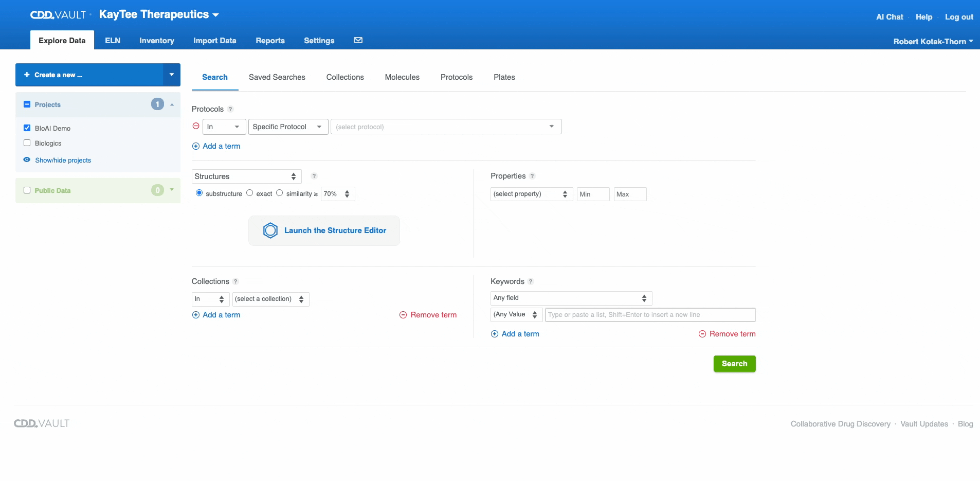Expand the Create a new dropdown arrow
The height and width of the screenshot is (481, 980).
coord(172,75)
